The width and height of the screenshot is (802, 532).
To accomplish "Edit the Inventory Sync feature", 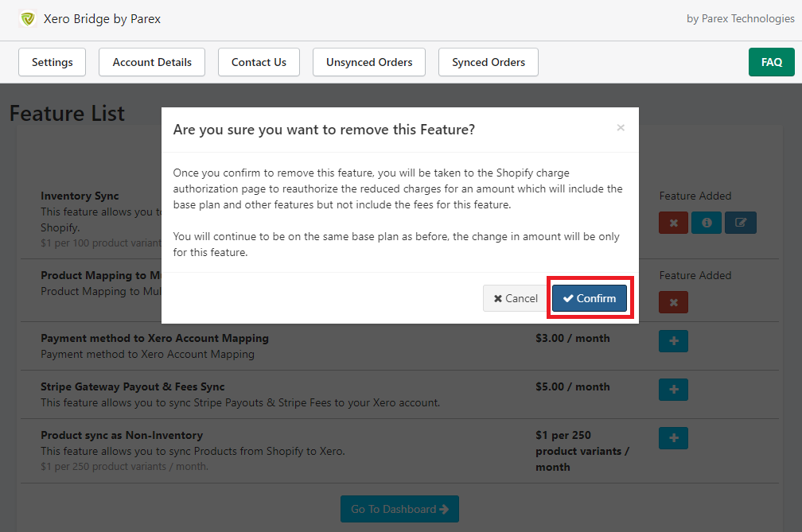I will click(x=741, y=223).
